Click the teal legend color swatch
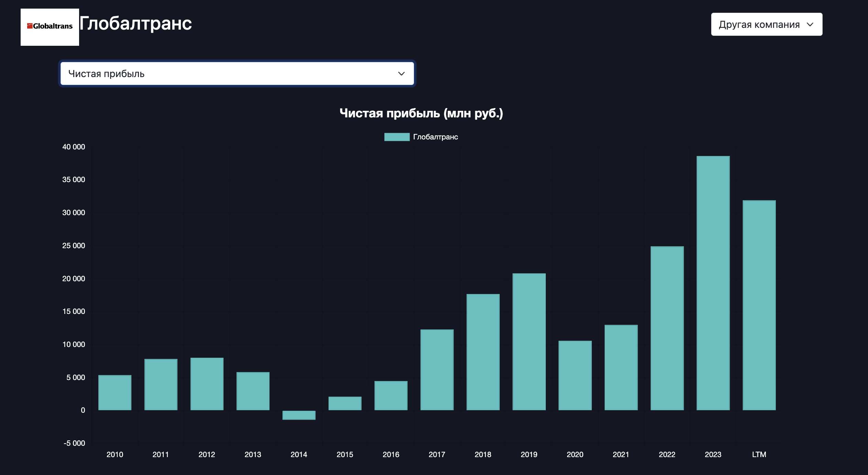This screenshot has width=868, height=475. click(x=397, y=137)
